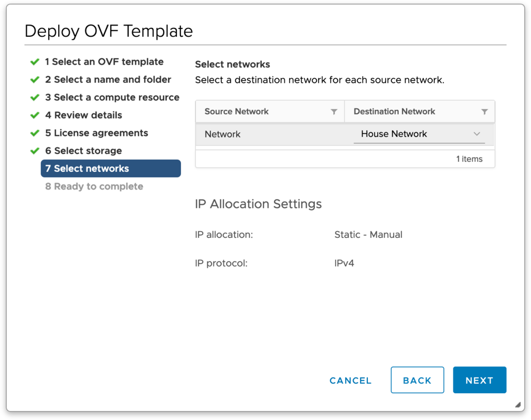Screen dimensions: 531x420
Task: Click checkmark beside 'Select a compute resource'
Action: (x=35, y=97)
